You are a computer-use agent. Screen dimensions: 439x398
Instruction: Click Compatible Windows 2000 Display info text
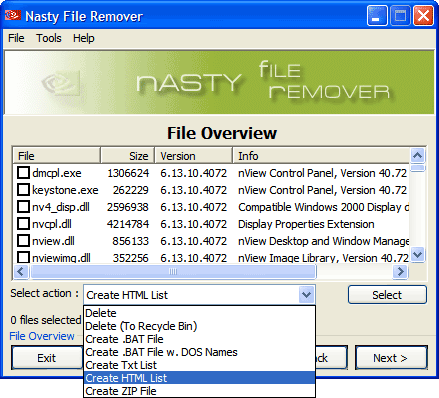tap(323, 207)
